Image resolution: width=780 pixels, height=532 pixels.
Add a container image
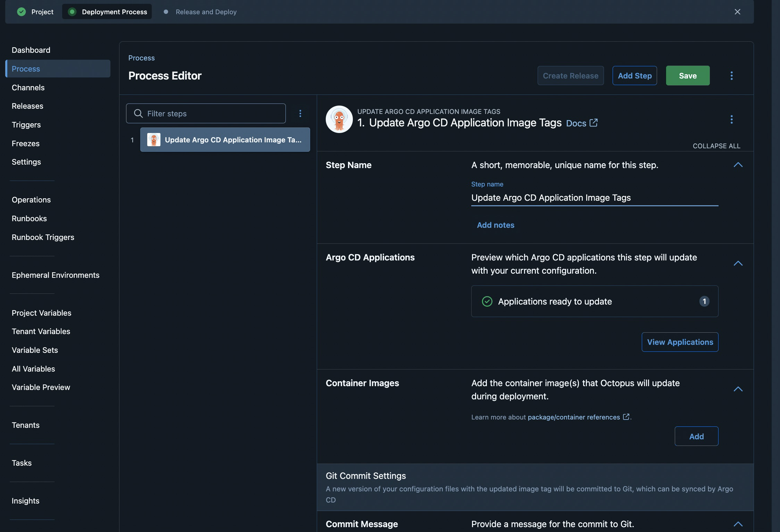point(697,436)
